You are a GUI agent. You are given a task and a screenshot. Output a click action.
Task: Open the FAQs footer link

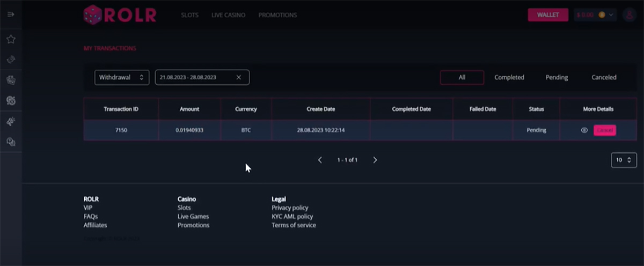coord(90,217)
